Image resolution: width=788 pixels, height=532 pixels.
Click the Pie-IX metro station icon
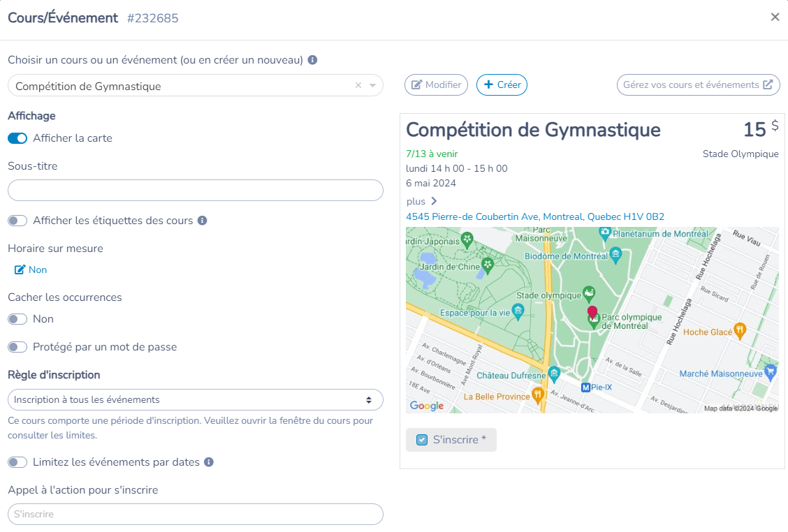coord(585,387)
